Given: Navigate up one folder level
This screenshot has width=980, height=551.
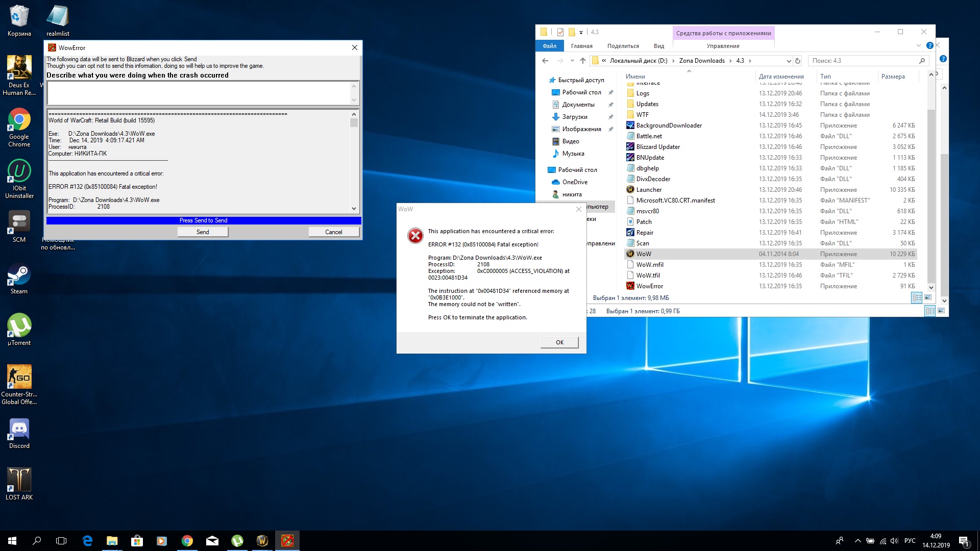Looking at the screenshot, I should pyautogui.click(x=583, y=61).
